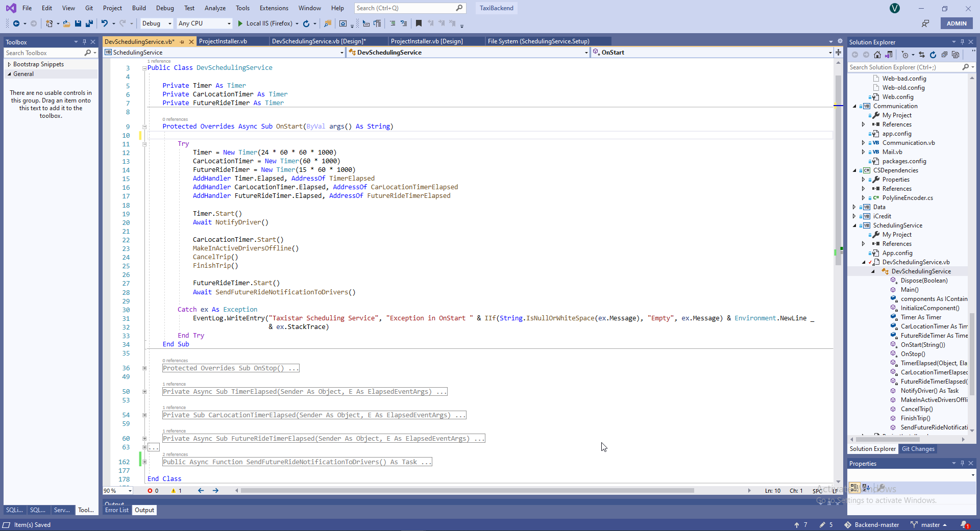Click the Live Share feedback icon near ADMIN
980x531 pixels.
(x=925, y=23)
